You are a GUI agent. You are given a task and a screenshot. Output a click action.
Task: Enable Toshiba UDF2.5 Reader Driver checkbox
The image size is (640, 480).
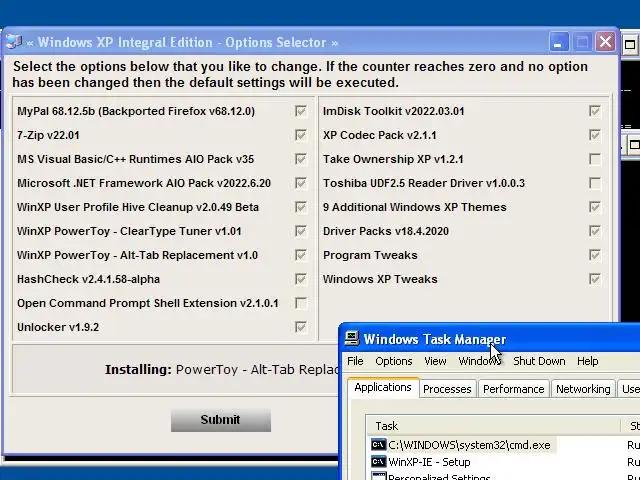coord(595,183)
